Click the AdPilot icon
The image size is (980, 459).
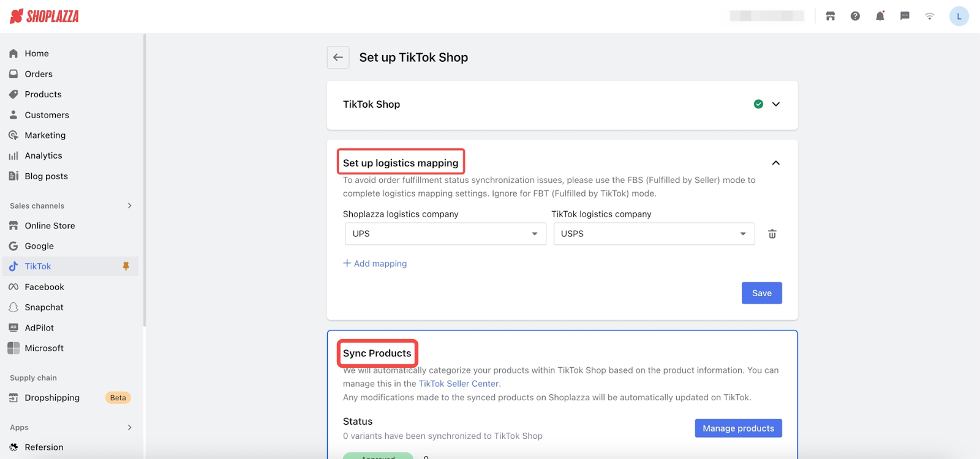click(13, 327)
